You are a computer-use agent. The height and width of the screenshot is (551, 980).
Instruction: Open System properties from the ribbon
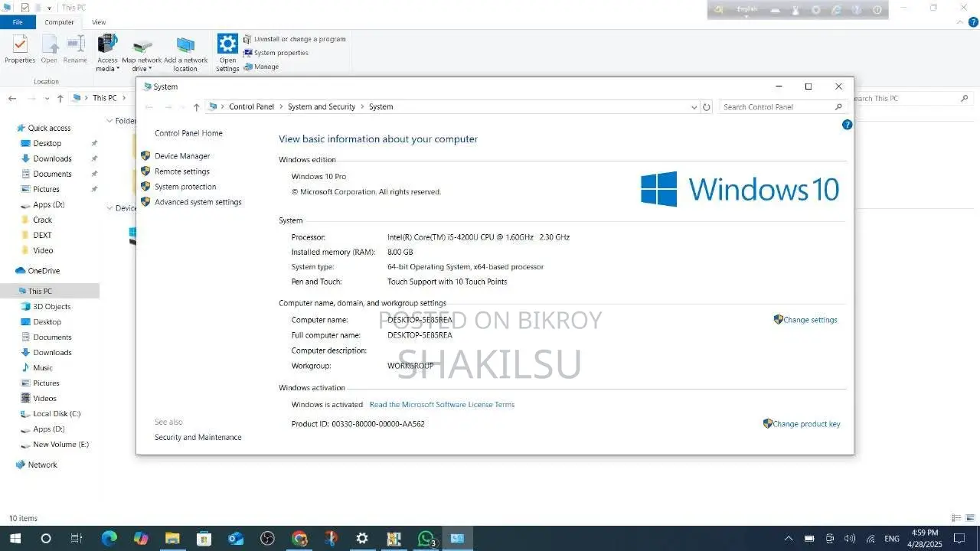click(276, 53)
